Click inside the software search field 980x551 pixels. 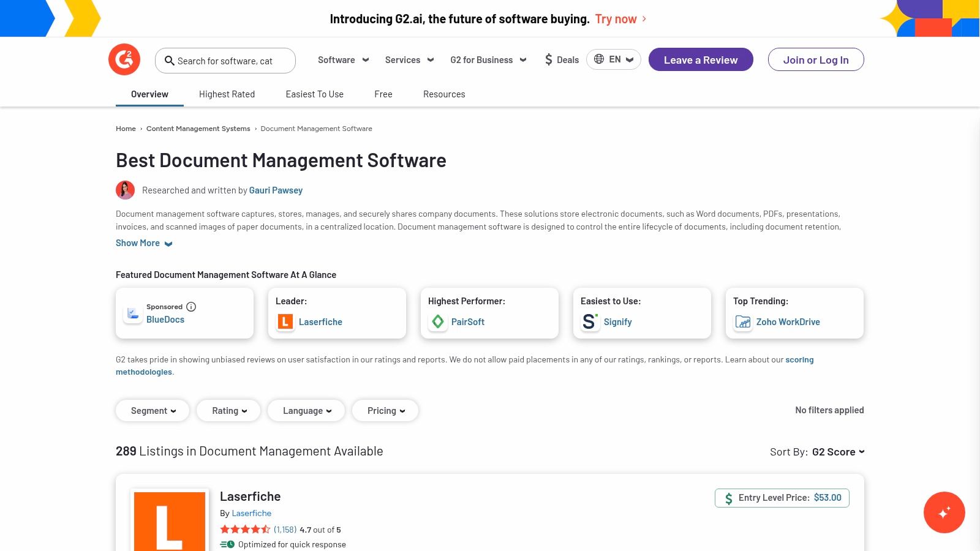pyautogui.click(x=233, y=61)
